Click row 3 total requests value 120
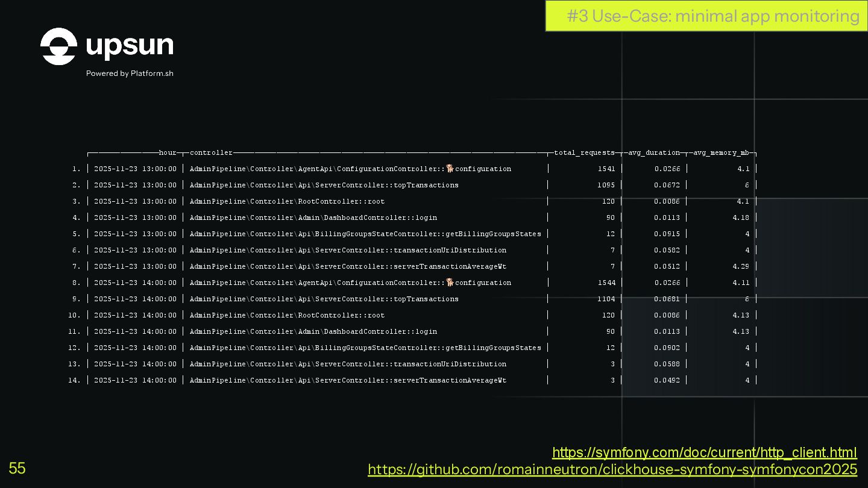868x488 pixels. click(x=608, y=201)
